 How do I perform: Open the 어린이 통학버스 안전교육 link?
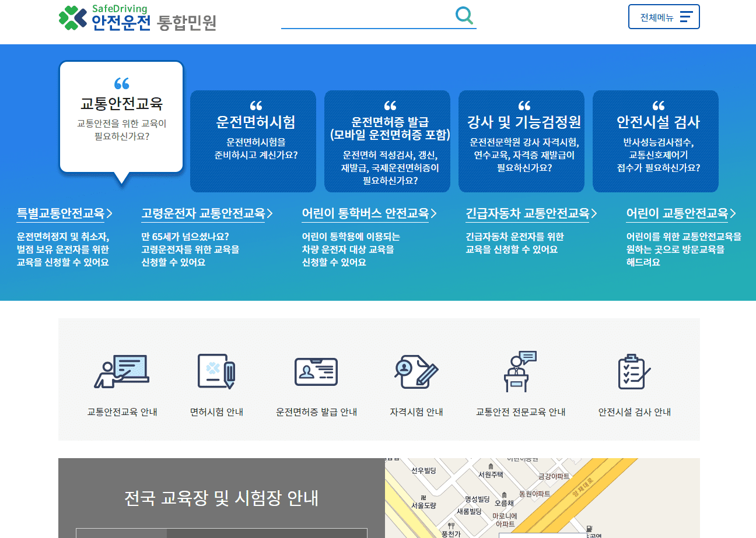pyautogui.click(x=367, y=213)
